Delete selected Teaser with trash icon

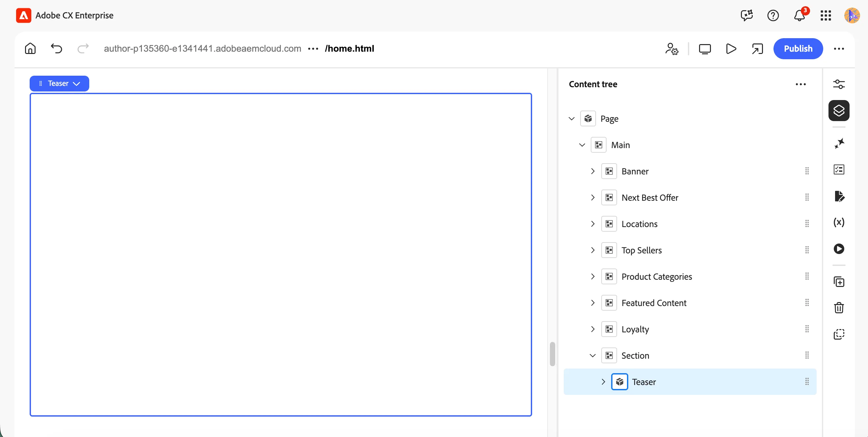(x=839, y=308)
